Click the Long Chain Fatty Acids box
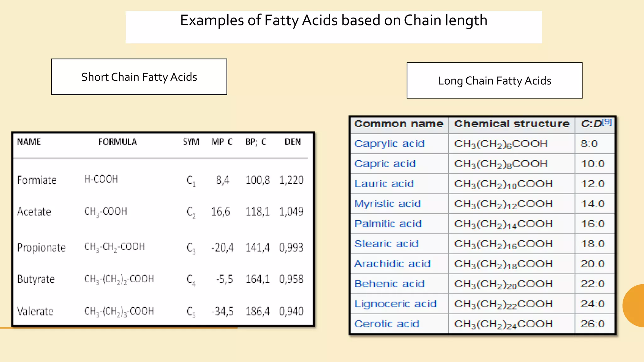Image resolution: width=644 pixels, height=362 pixels. pyautogui.click(x=494, y=80)
